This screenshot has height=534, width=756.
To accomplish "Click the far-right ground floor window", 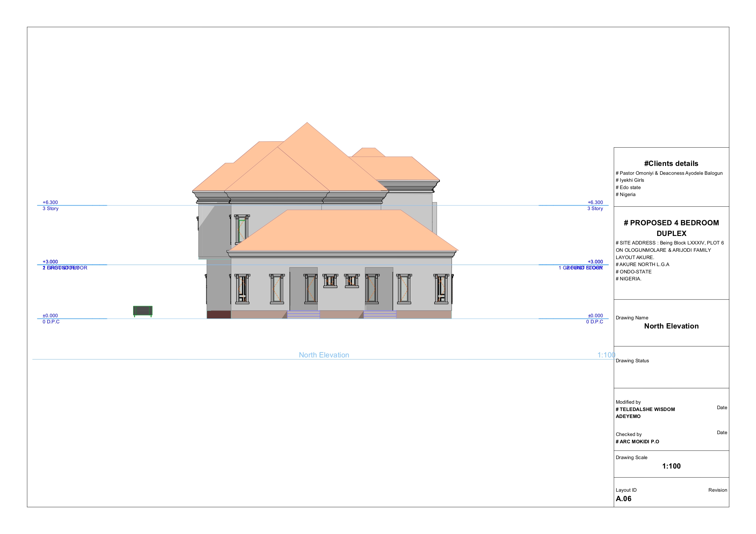I will point(441,289).
